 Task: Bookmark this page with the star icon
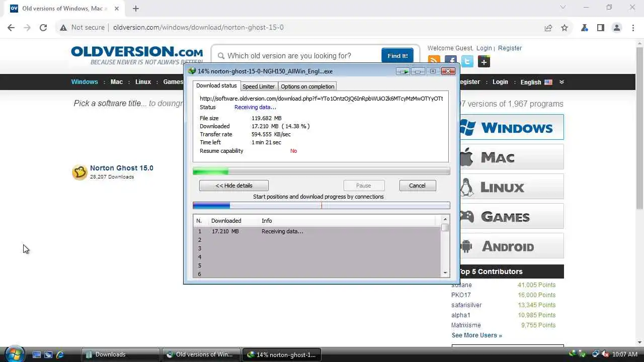click(565, 28)
